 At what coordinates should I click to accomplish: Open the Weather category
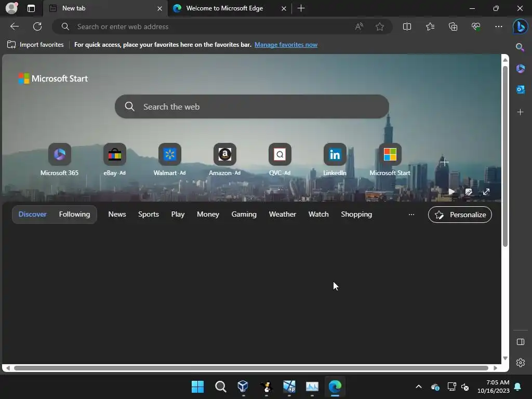282,215
